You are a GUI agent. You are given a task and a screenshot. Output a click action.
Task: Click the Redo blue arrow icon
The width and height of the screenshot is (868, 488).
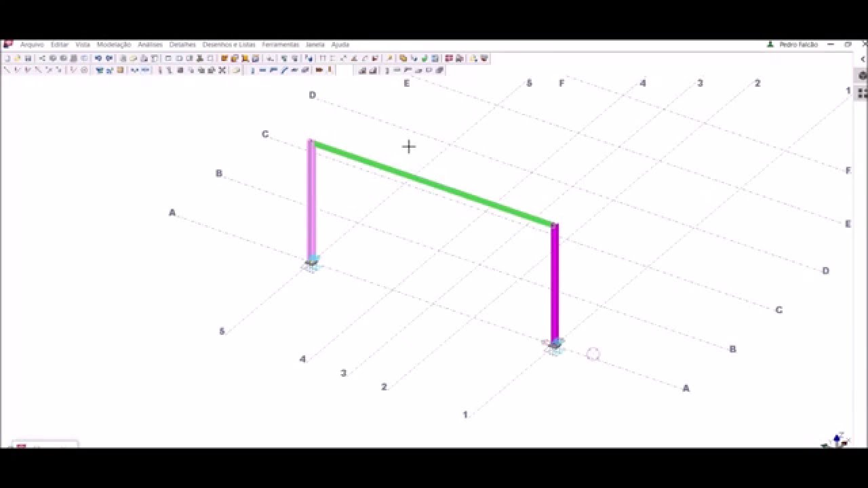click(x=108, y=59)
